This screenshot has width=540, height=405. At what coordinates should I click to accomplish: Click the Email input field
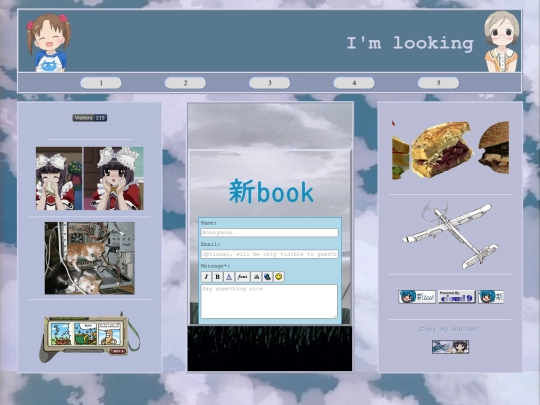(270, 254)
